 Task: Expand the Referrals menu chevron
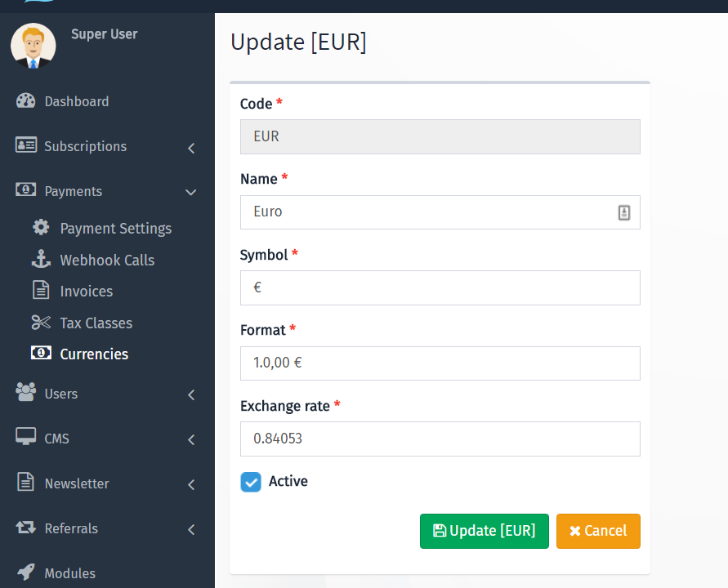pos(191,529)
